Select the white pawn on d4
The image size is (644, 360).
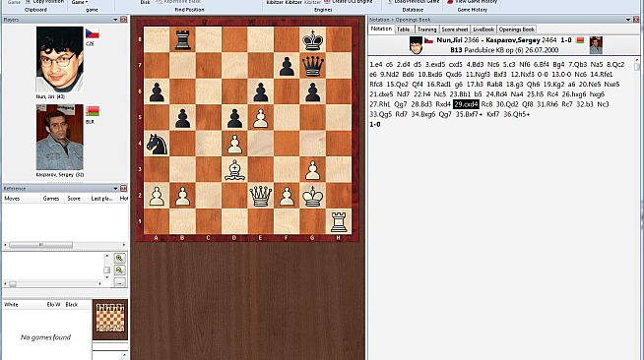[234, 144]
